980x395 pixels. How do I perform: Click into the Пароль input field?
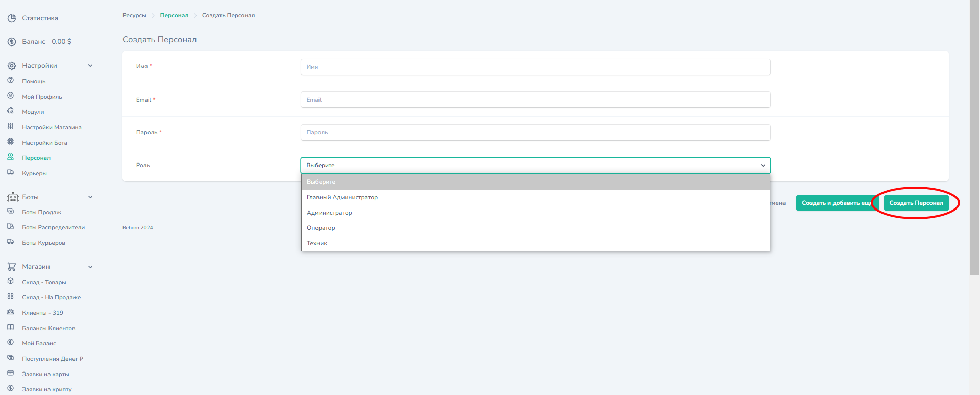[535, 132]
